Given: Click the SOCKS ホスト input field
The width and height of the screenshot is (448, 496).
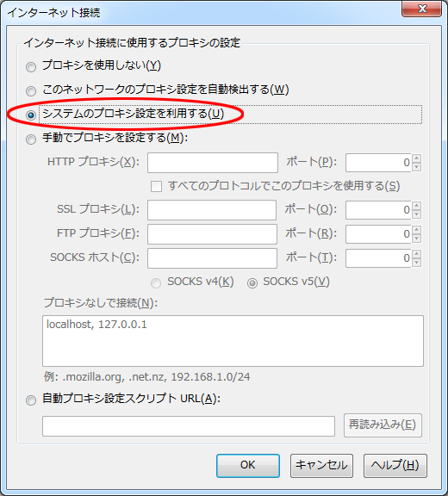Looking at the screenshot, I should [212, 258].
